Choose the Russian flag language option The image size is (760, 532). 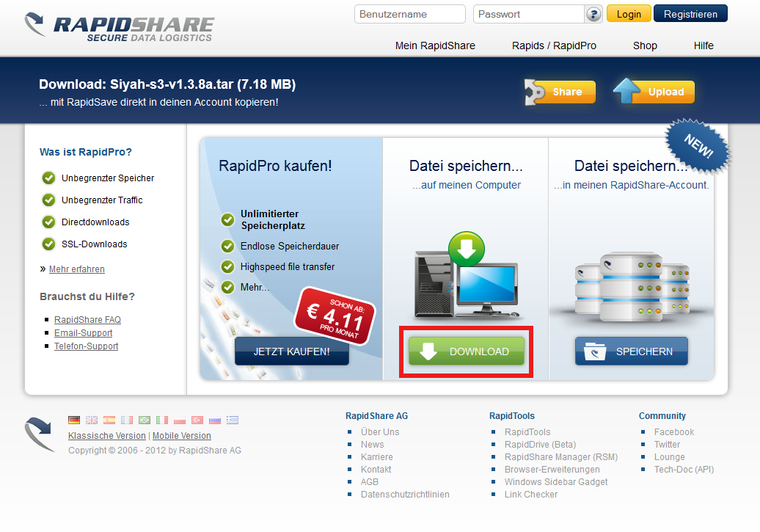click(215, 420)
